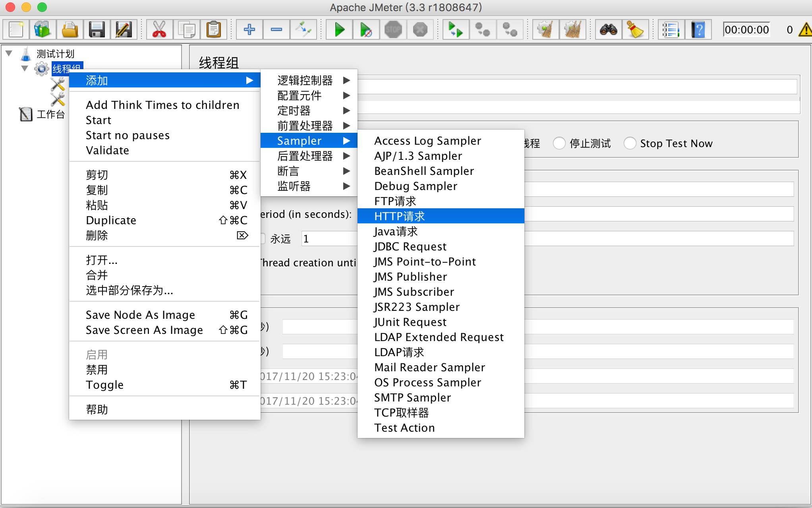
Task: Click the Save floppy disk icon
Action: pyautogui.click(x=97, y=30)
